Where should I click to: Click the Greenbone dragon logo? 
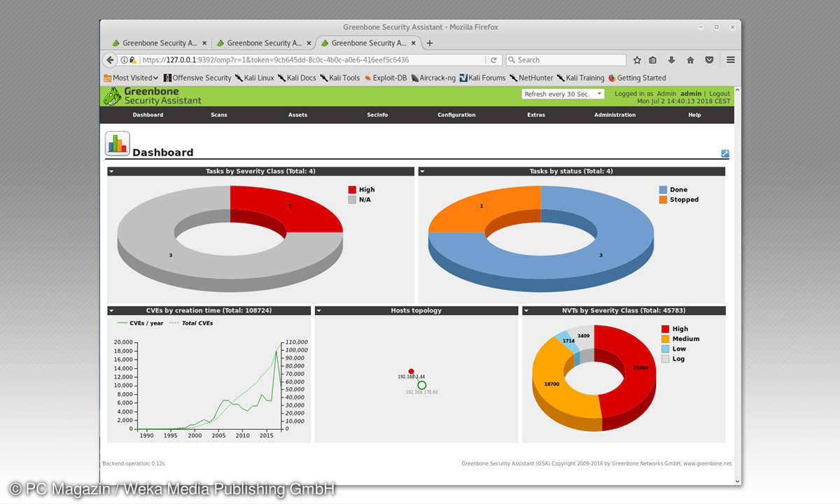113,96
